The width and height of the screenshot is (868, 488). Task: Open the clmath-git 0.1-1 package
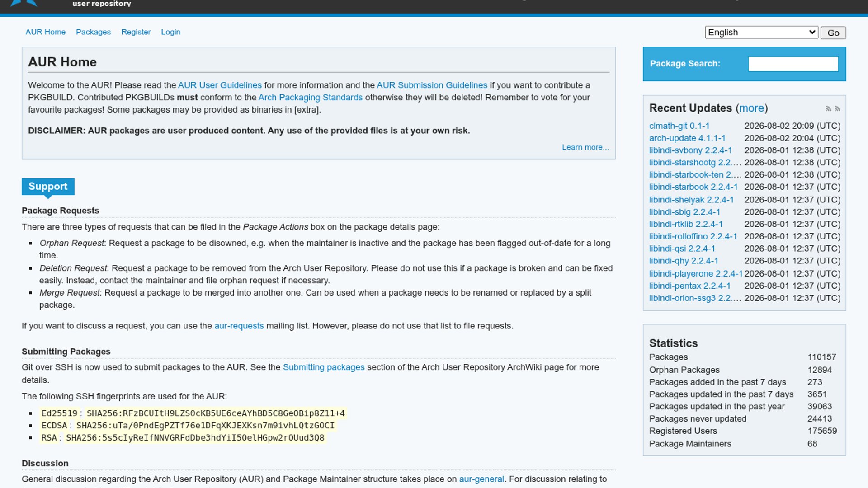tap(679, 126)
